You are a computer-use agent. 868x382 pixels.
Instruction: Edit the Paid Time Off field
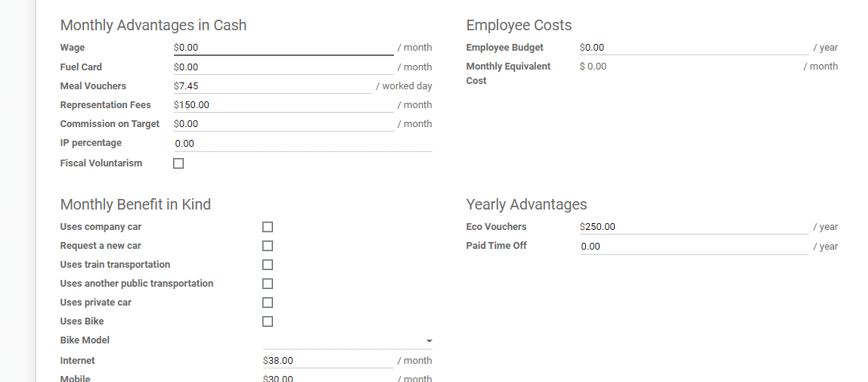694,247
